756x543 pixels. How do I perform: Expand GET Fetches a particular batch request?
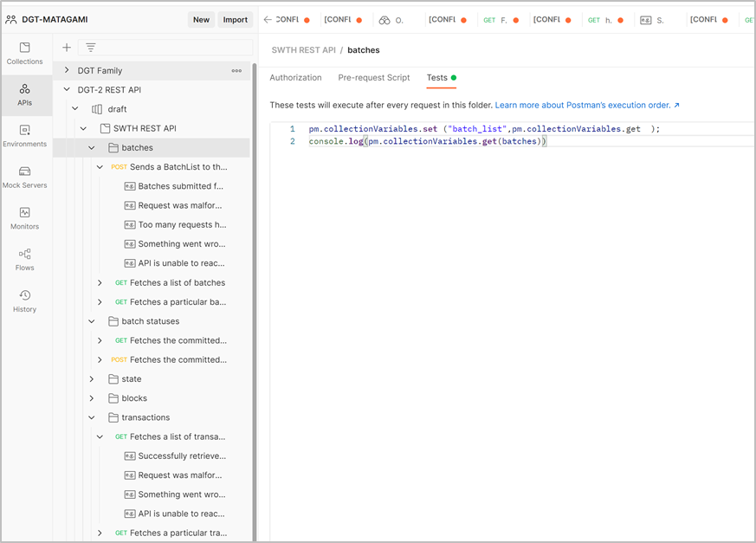(x=100, y=302)
